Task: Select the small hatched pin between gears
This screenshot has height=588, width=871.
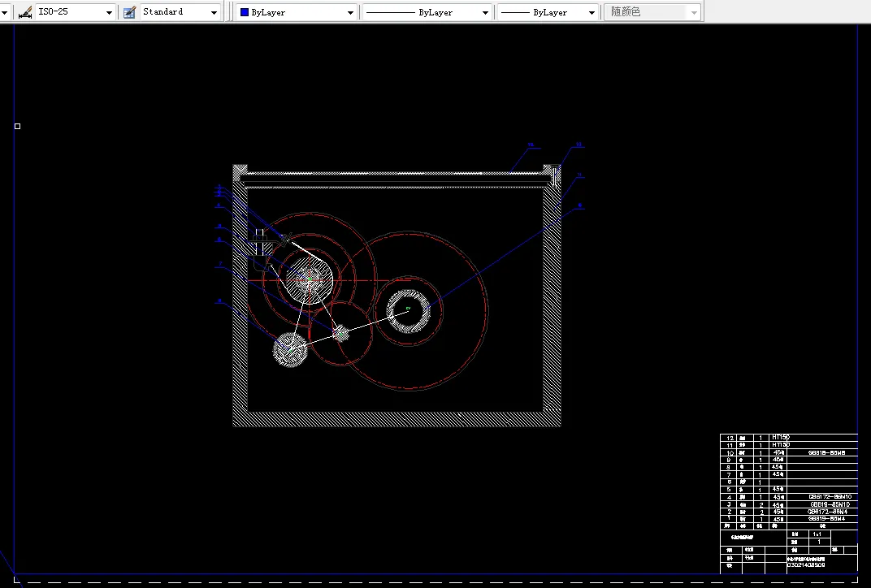Action: pyautogui.click(x=340, y=333)
